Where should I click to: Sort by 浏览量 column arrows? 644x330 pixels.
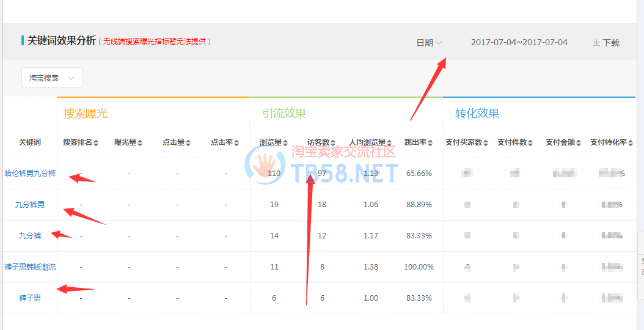[285, 143]
